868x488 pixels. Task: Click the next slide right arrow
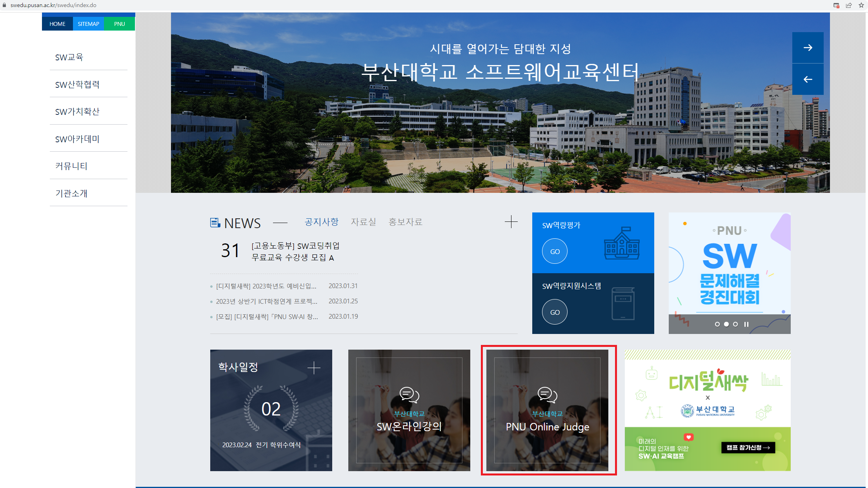point(808,48)
